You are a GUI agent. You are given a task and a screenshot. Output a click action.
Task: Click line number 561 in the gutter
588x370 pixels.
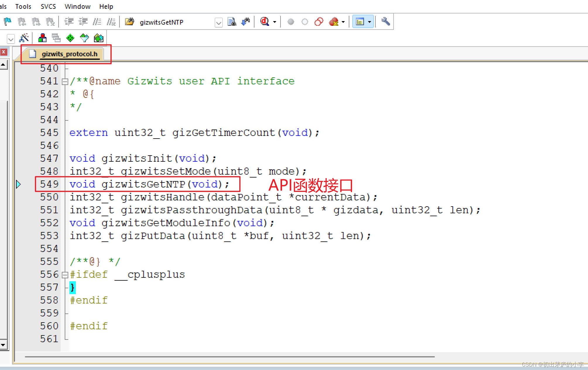pyautogui.click(x=49, y=339)
